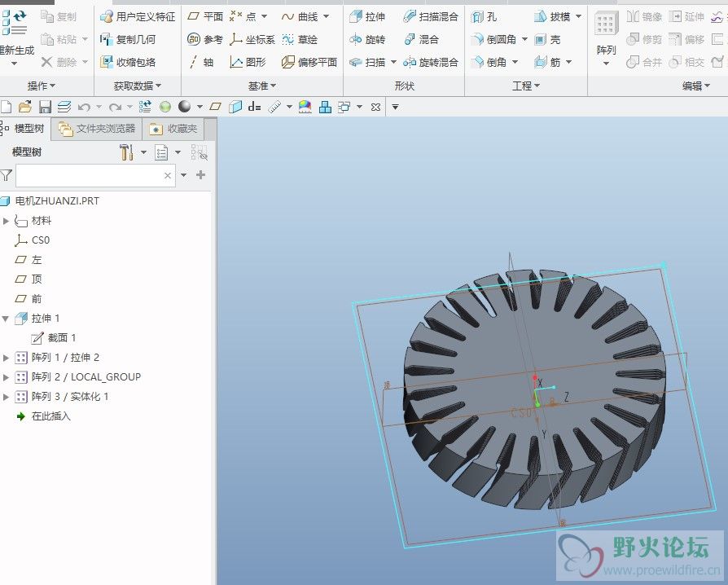Select the Round (倒圆角) tool
728x585 pixels.
click(x=493, y=39)
